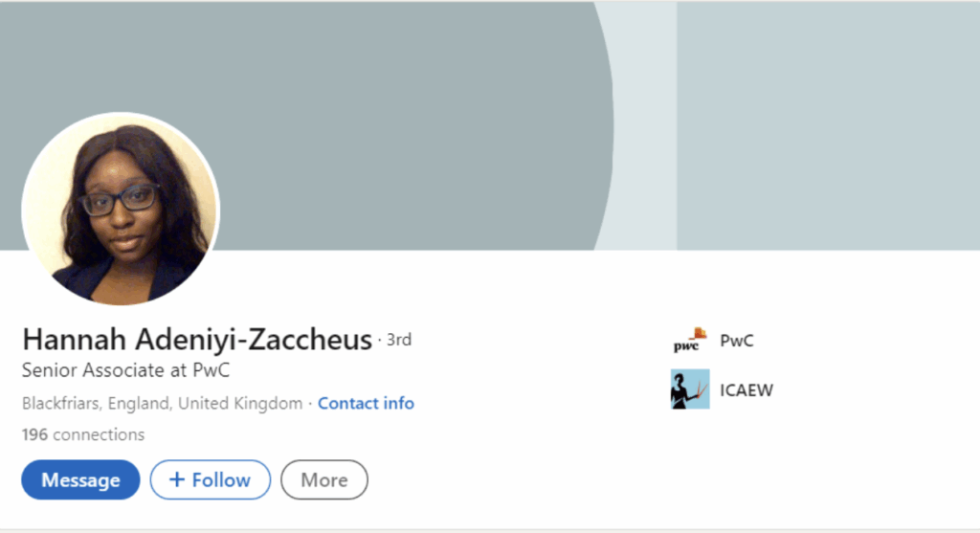Click the name Hannah Adeniyi-Zaccheus heading
This screenshot has height=533, width=980.
point(196,340)
